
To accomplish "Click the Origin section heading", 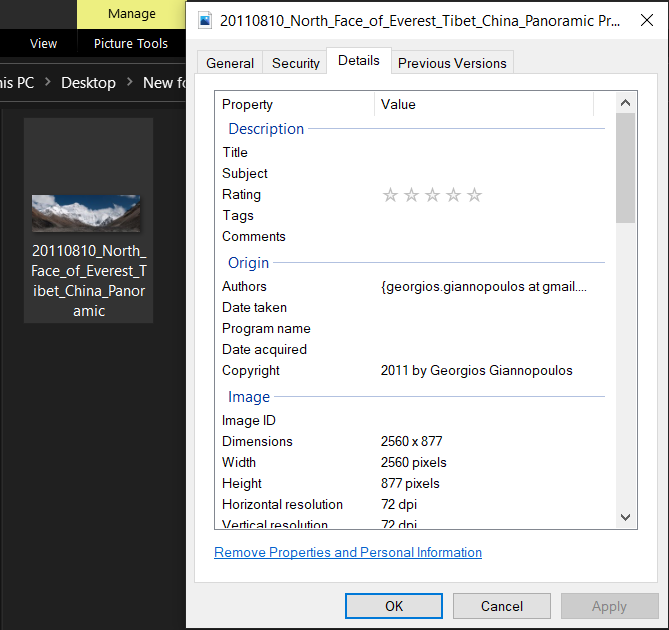I will click(x=248, y=262).
